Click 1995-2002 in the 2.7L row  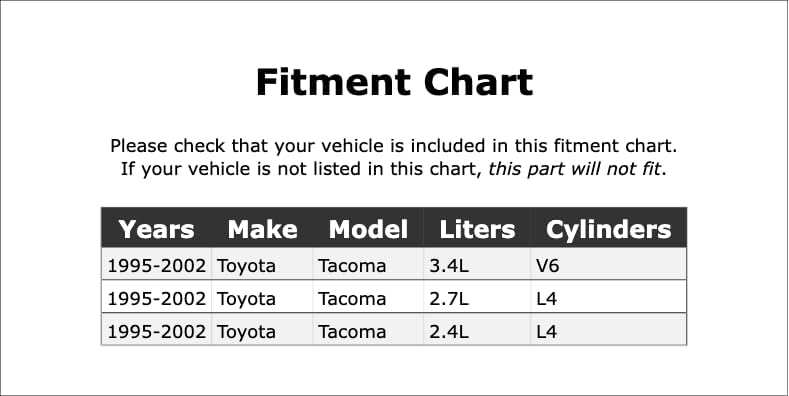[x=157, y=299]
